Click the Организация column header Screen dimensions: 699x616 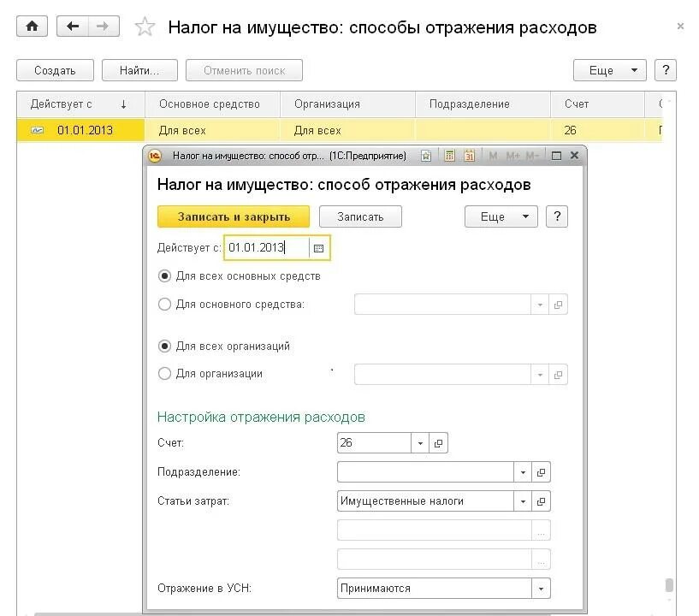pos(328,103)
